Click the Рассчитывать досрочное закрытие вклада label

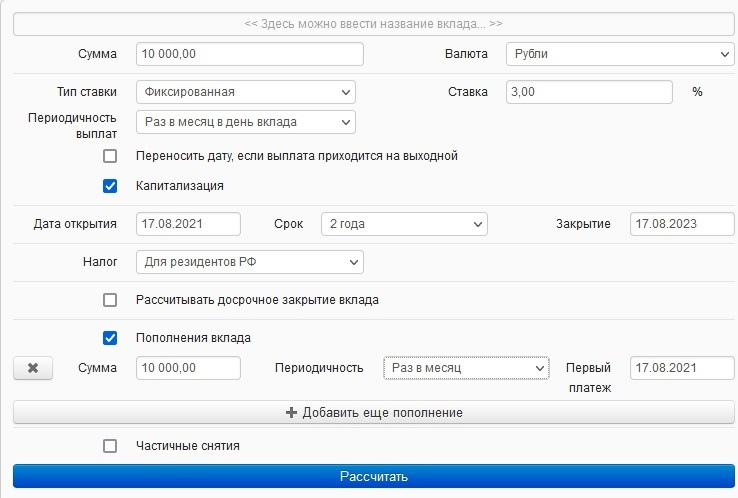click(257, 300)
